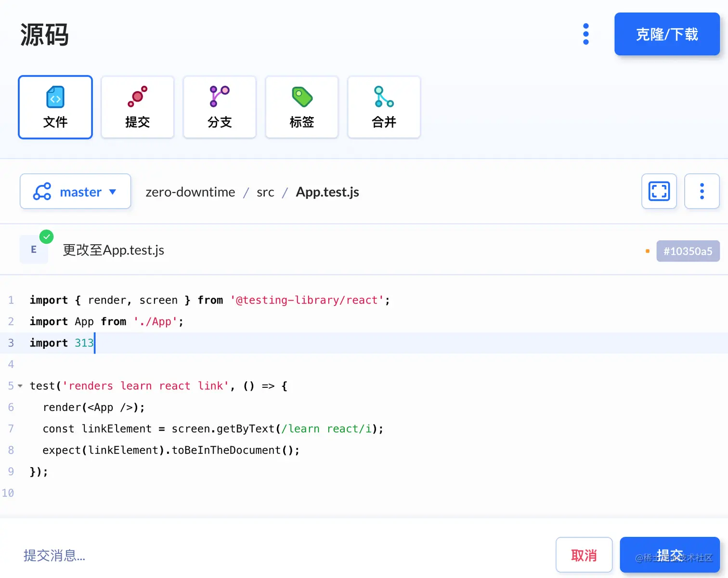Click the green tag icon
Viewport: 728px width, 578px height.
click(302, 97)
